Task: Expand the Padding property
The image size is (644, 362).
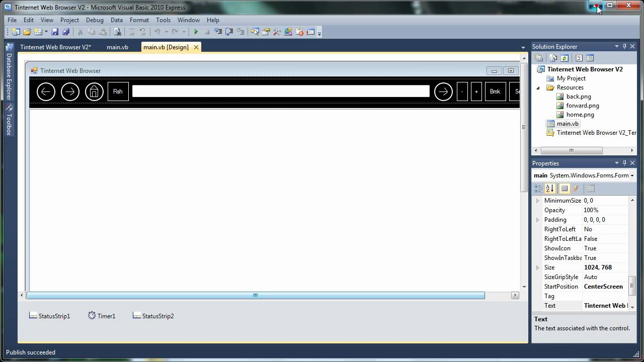Action: (537, 220)
